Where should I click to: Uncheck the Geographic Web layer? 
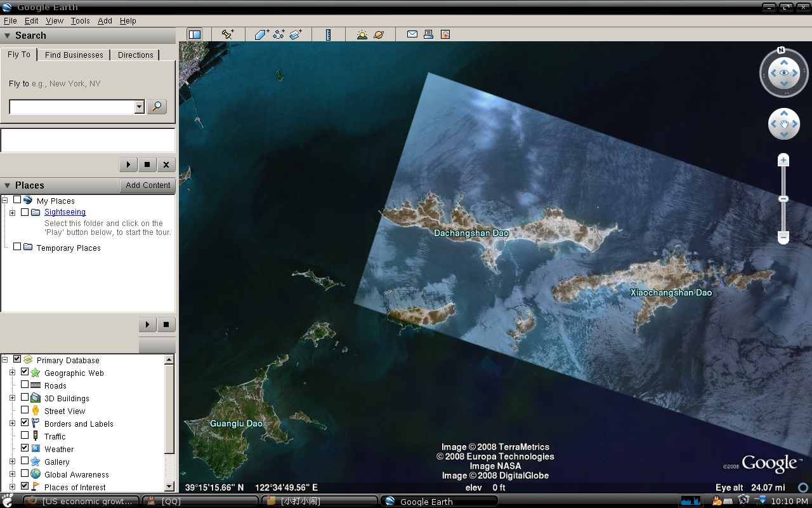[25, 372]
